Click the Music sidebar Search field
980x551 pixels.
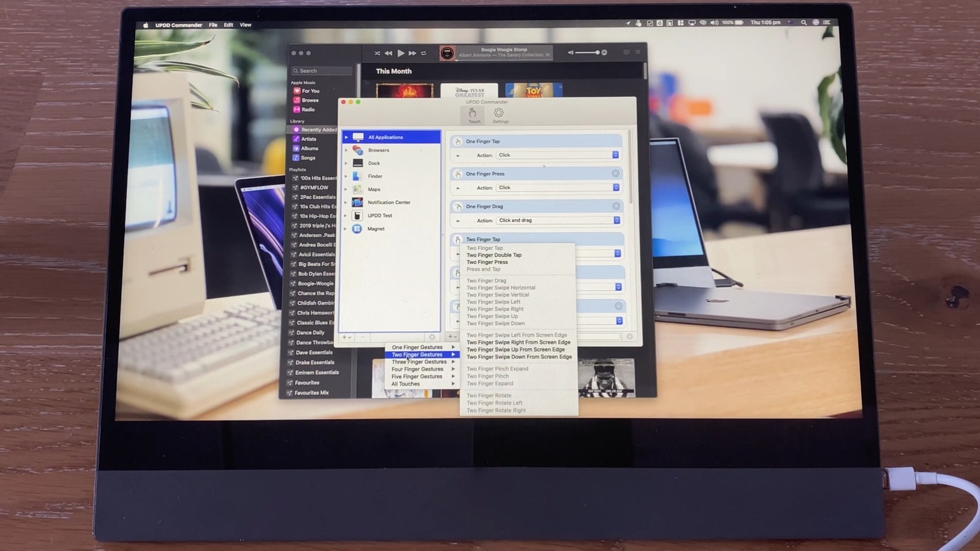tap(322, 71)
